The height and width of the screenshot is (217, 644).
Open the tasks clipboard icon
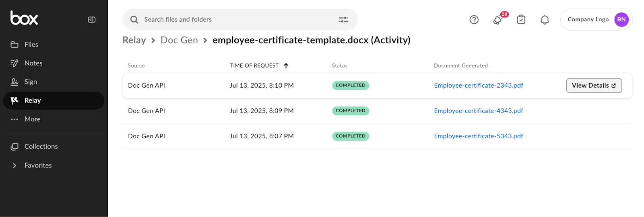click(521, 20)
